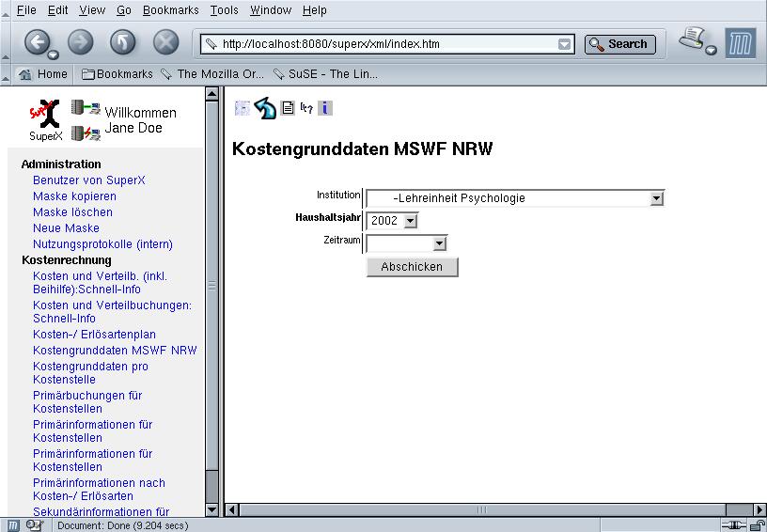Viewport: 767px width, 532px height.
Task: Open the Haushaltsjahr year dropdown
Action: pyautogui.click(x=410, y=221)
